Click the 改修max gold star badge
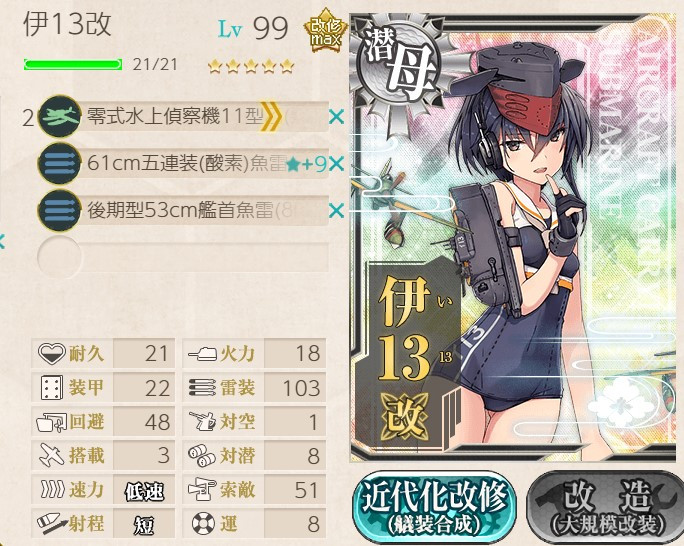Viewport: 684px width, 546px height. coord(325,31)
